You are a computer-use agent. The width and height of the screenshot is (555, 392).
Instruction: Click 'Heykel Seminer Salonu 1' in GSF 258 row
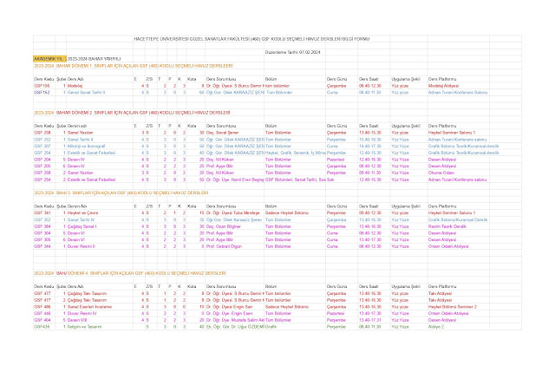(x=452, y=133)
